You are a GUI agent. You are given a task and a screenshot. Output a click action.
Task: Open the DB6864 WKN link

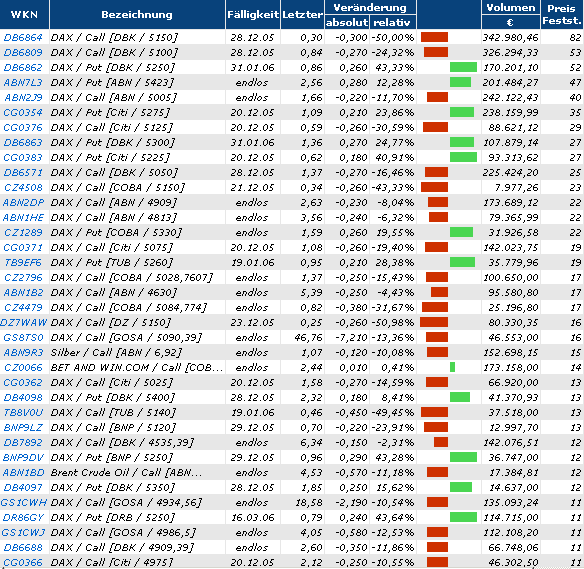23,38
